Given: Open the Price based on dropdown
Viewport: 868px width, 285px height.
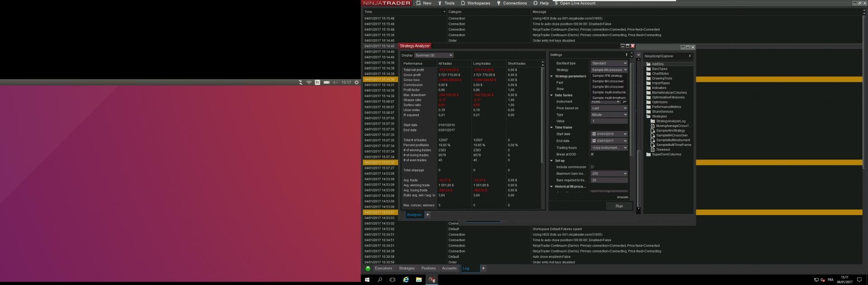Looking at the screenshot, I should coord(609,108).
